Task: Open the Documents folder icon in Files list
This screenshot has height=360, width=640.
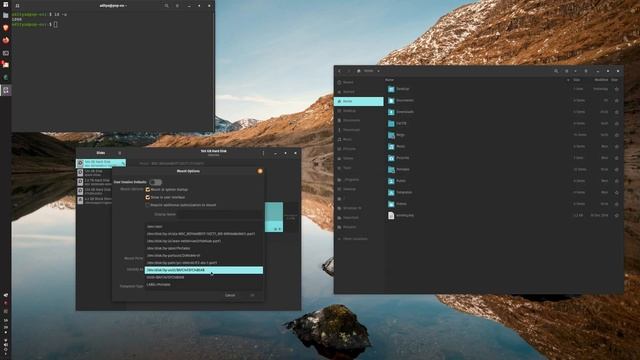Action: (391, 100)
